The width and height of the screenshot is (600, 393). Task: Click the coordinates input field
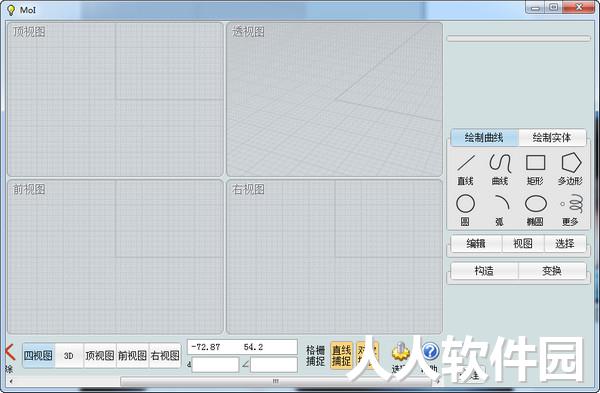(242, 347)
